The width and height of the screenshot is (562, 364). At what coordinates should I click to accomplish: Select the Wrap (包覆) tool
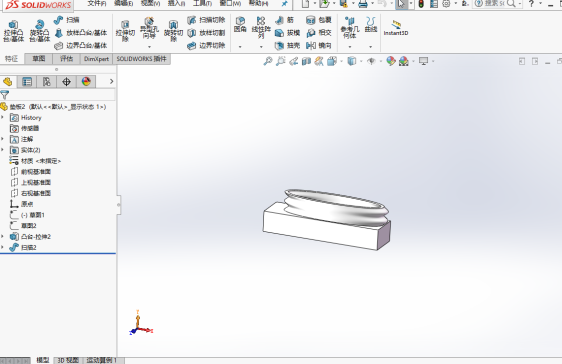click(x=319, y=20)
